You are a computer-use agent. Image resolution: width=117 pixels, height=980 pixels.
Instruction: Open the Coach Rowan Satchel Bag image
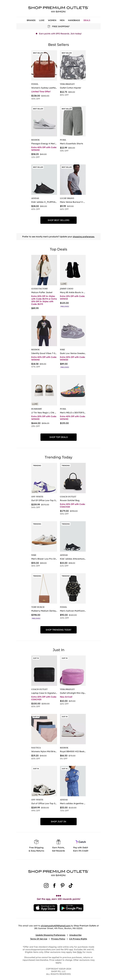(73, 478)
